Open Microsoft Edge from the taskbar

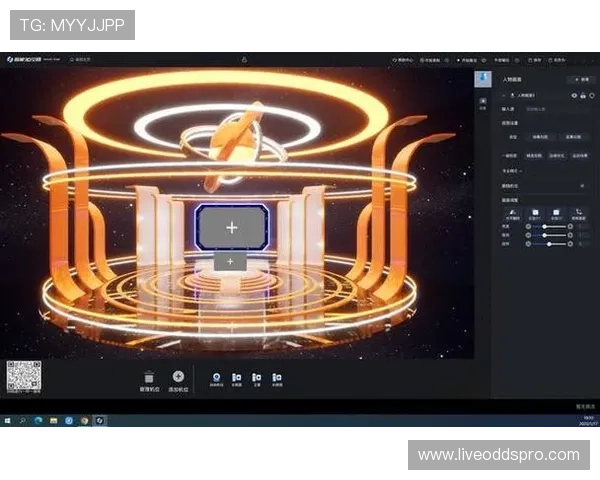pos(38,420)
